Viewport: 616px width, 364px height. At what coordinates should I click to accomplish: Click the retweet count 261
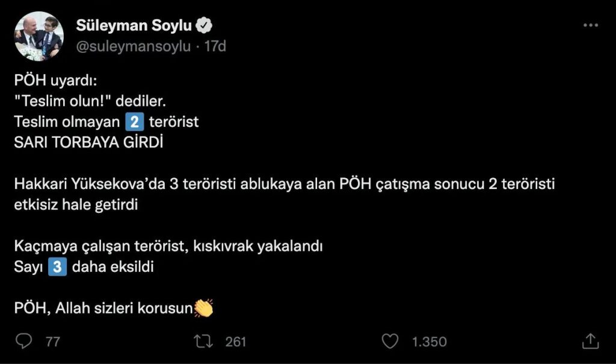point(236,342)
